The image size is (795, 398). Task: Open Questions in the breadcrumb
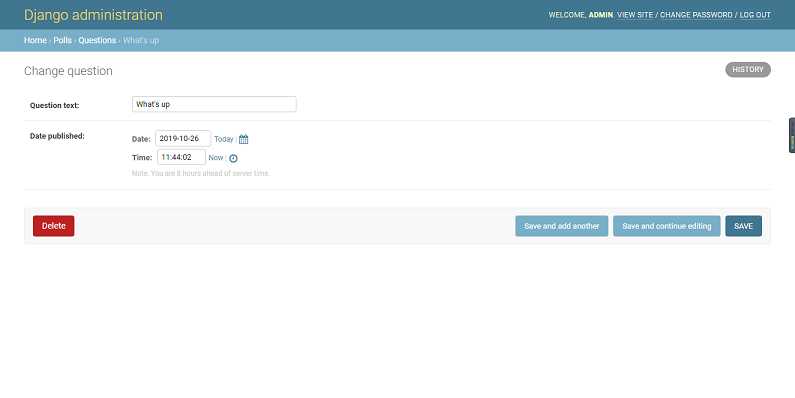(x=97, y=40)
